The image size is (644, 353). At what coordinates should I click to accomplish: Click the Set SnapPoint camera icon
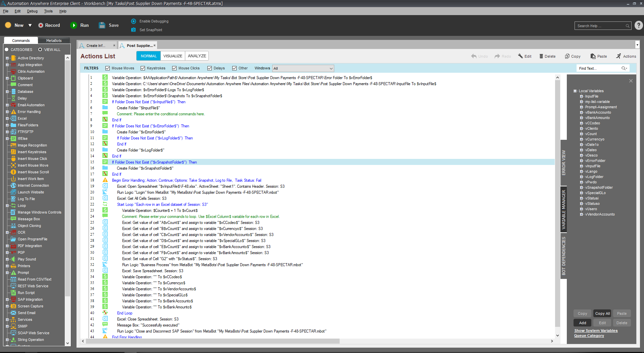pos(134,30)
